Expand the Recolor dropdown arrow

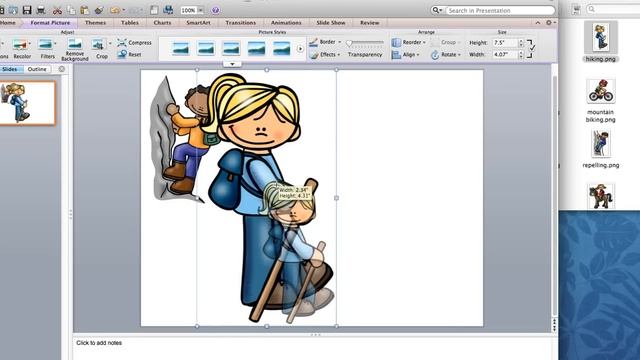tap(30, 43)
